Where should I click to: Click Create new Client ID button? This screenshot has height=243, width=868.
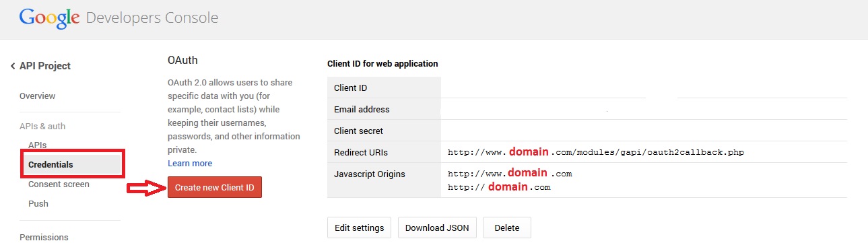(215, 188)
